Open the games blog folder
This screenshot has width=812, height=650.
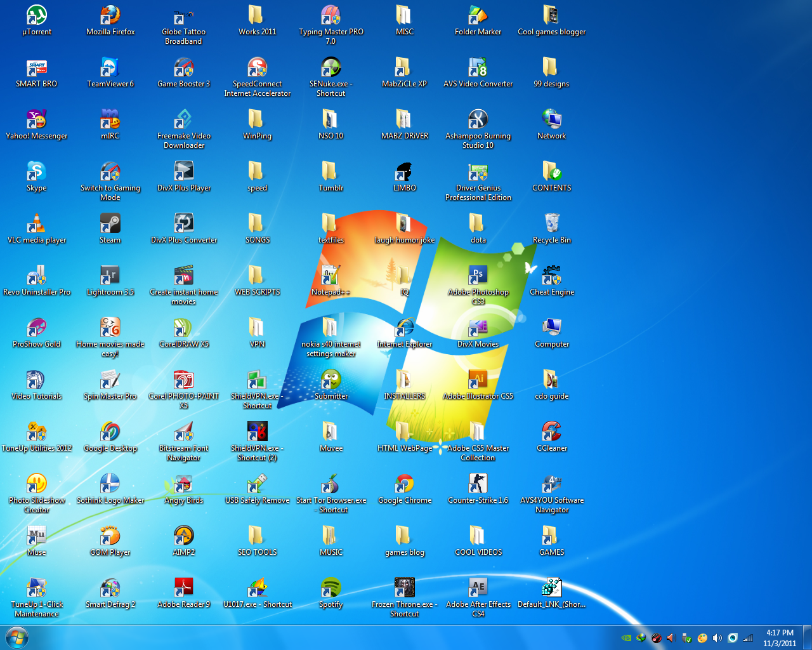click(404, 536)
